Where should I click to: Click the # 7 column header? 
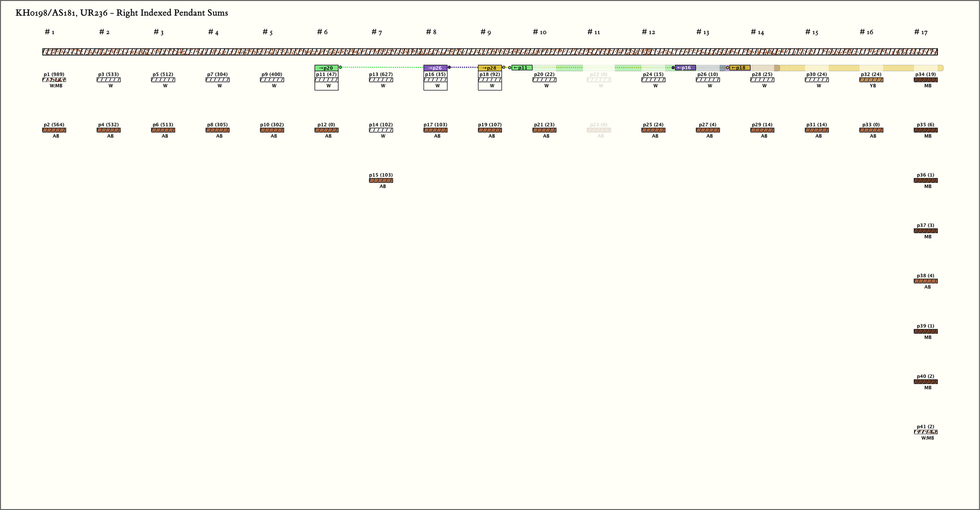tap(377, 32)
